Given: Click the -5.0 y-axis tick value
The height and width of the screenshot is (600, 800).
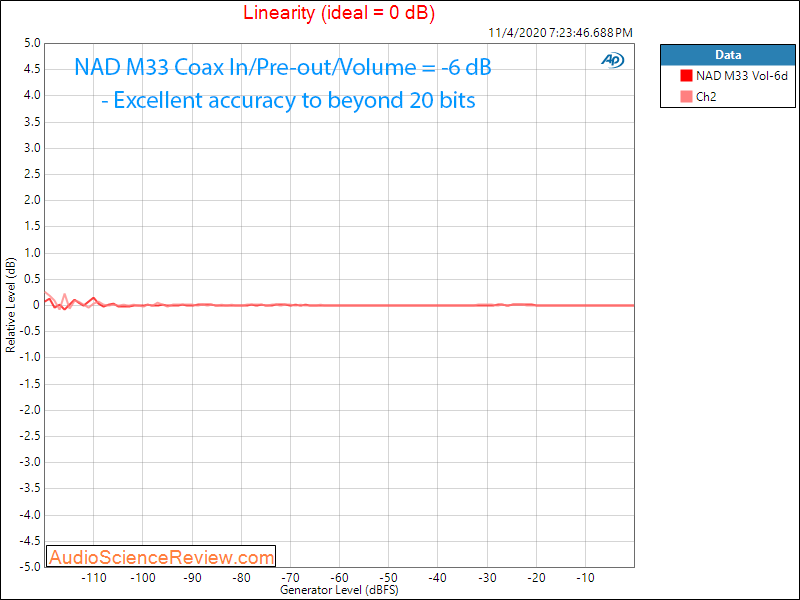Looking at the screenshot, I should 30,567.
